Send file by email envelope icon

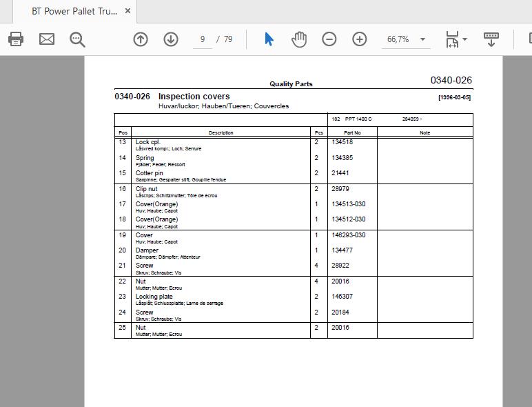coord(46,39)
